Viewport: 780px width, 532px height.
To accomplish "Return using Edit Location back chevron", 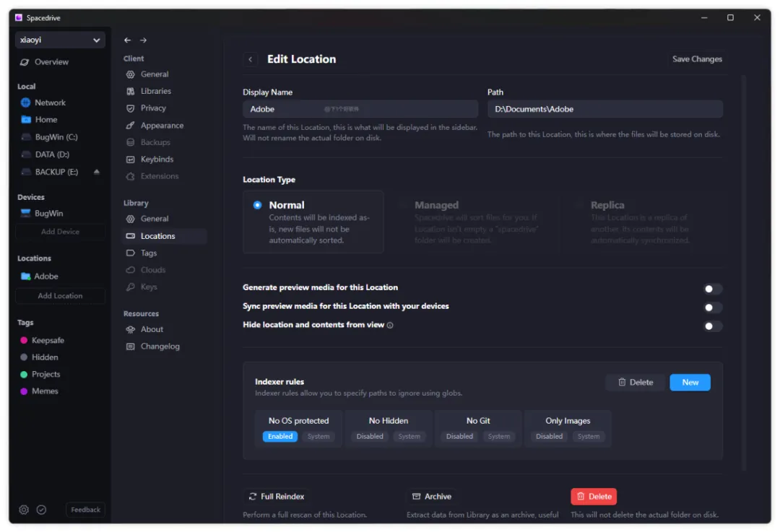I will (250, 60).
